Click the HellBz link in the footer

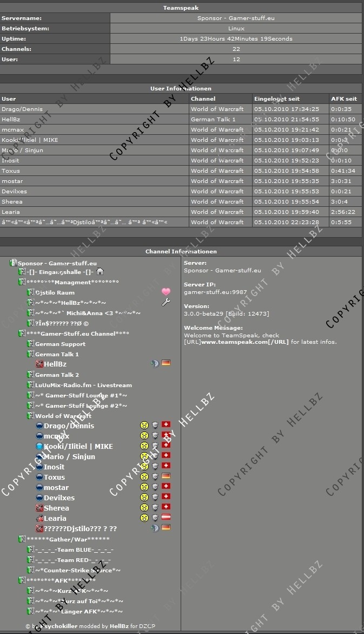(x=118, y=626)
